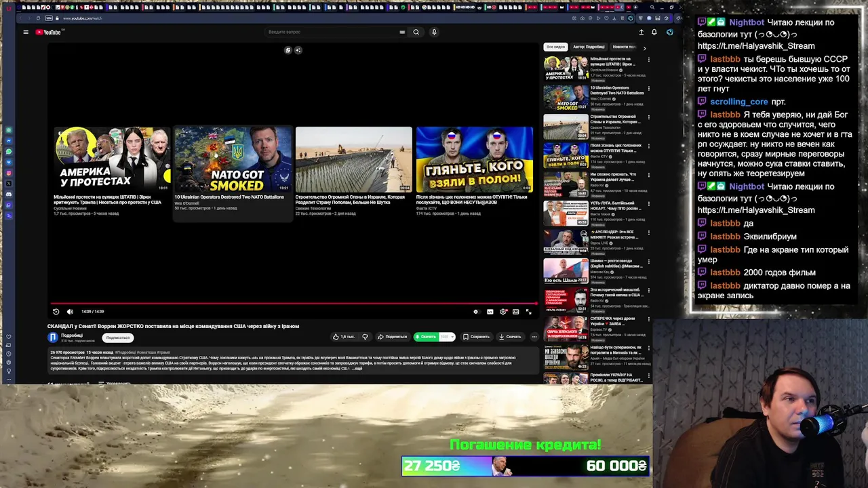Open YouTube account avatar menu
The height and width of the screenshot is (488, 868).
click(669, 32)
